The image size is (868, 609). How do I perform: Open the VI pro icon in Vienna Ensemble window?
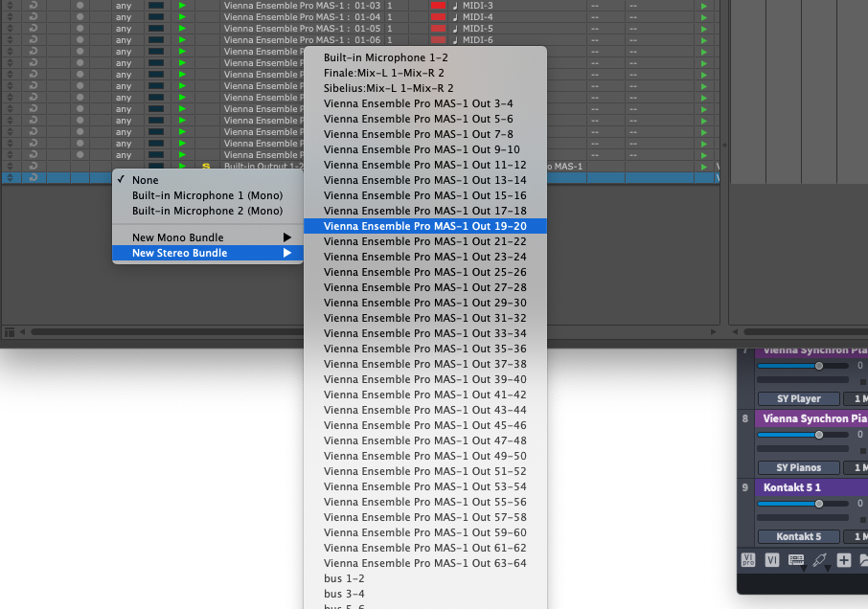[748, 560]
